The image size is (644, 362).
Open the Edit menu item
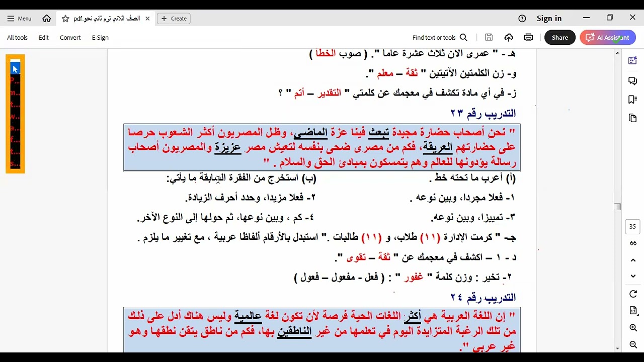(x=44, y=38)
